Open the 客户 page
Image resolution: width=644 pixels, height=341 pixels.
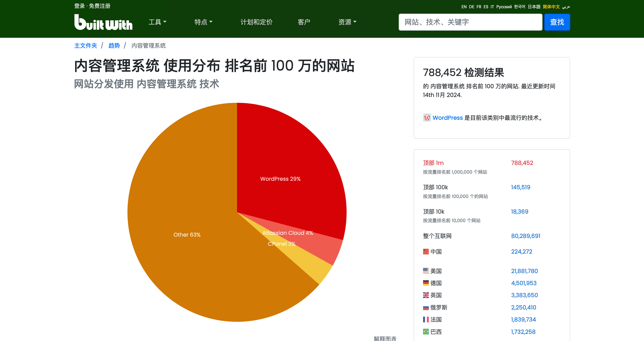(304, 22)
